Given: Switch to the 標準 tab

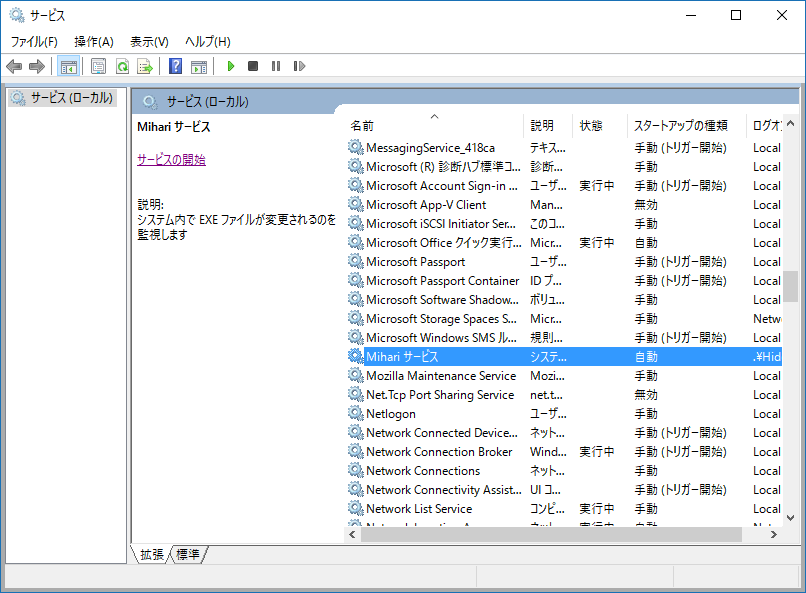Looking at the screenshot, I should point(188,554).
